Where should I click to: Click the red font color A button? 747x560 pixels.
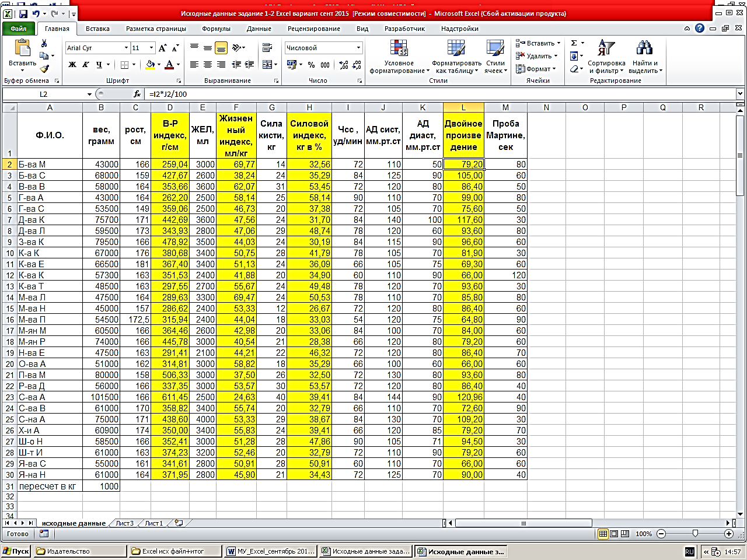170,65
